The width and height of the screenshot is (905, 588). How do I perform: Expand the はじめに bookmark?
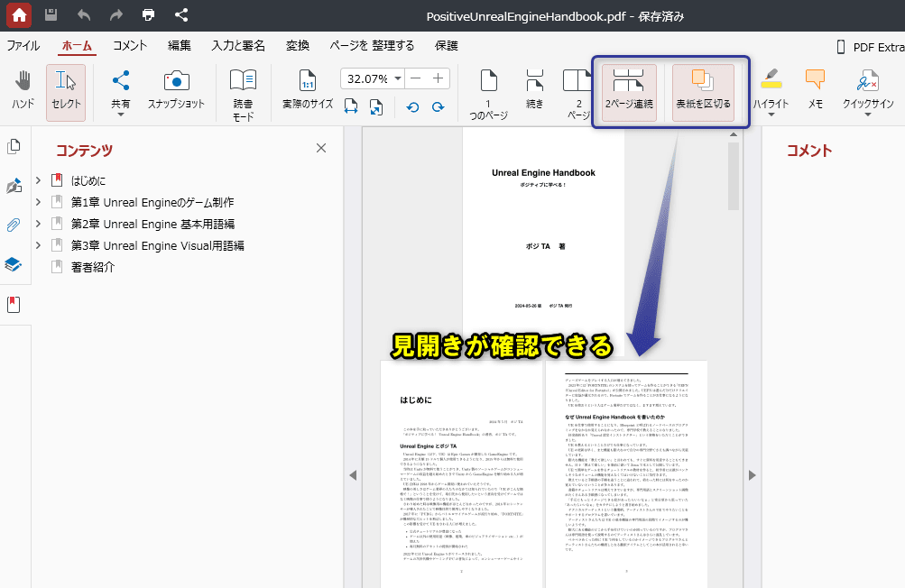(x=38, y=180)
